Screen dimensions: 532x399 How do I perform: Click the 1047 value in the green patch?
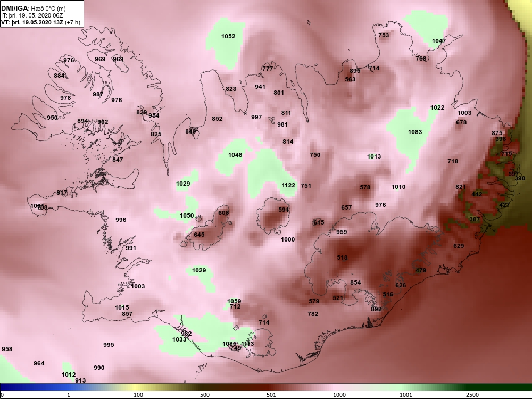[439, 41]
